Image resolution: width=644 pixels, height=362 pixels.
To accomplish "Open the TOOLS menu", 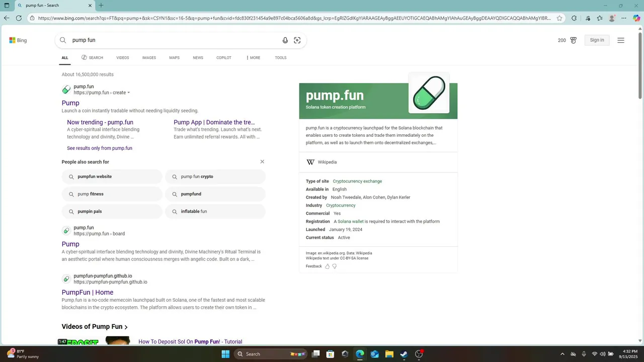I will pyautogui.click(x=281, y=58).
